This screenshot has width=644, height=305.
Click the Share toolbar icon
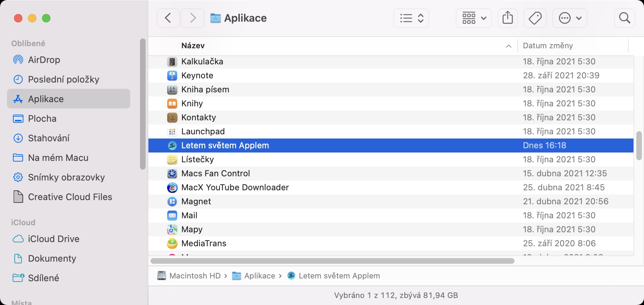coord(507,18)
